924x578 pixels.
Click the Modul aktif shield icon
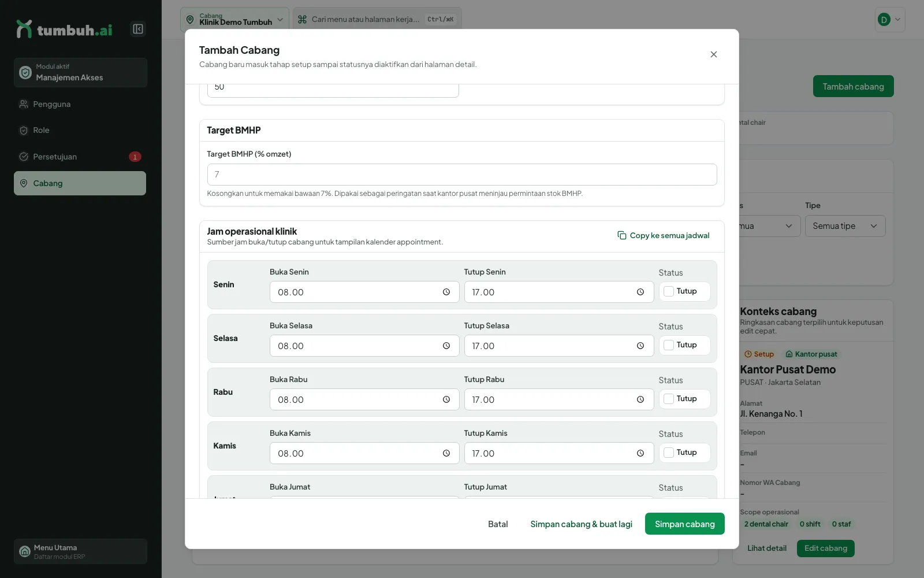coord(25,72)
